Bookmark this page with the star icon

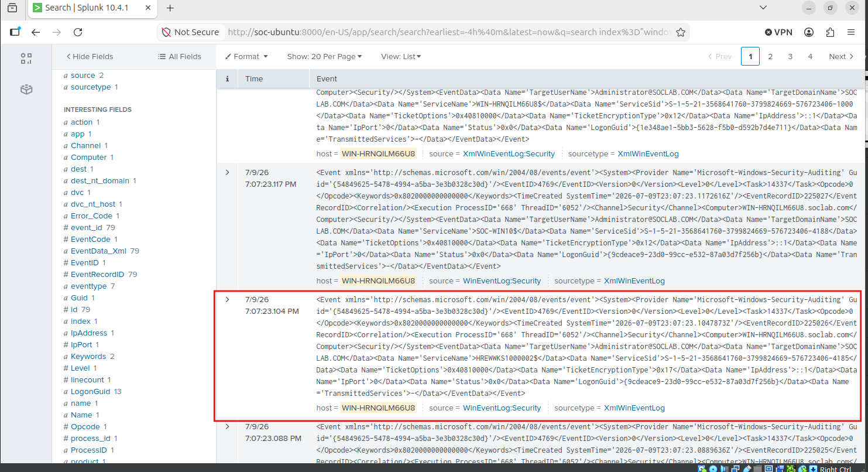click(680, 32)
